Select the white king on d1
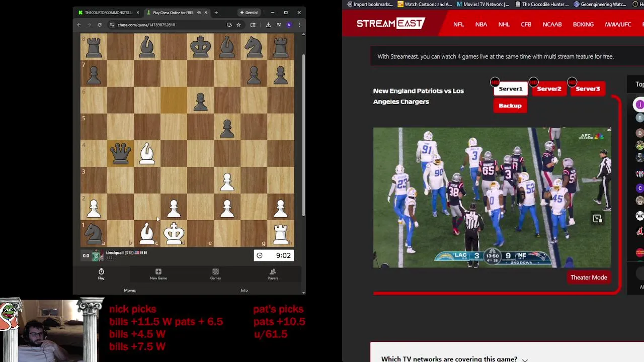The image size is (644, 362). click(174, 233)
